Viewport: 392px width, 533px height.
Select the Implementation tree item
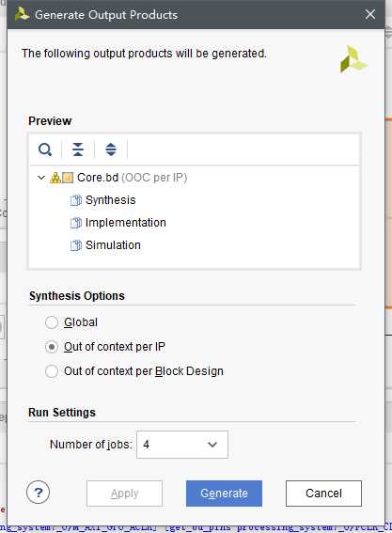(126, 223)
